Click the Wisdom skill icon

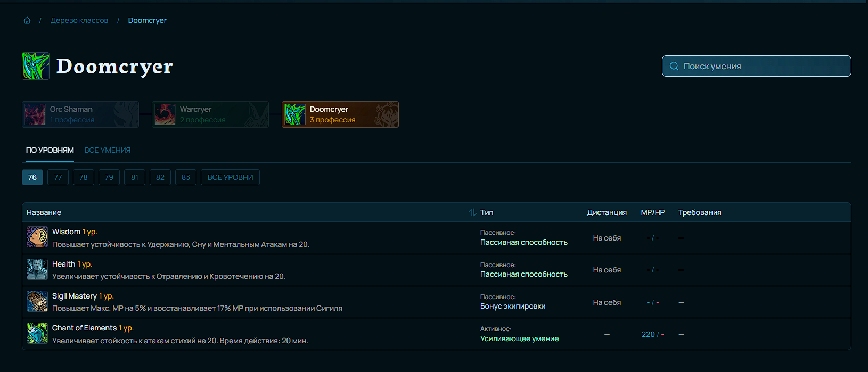coord(37,237)
